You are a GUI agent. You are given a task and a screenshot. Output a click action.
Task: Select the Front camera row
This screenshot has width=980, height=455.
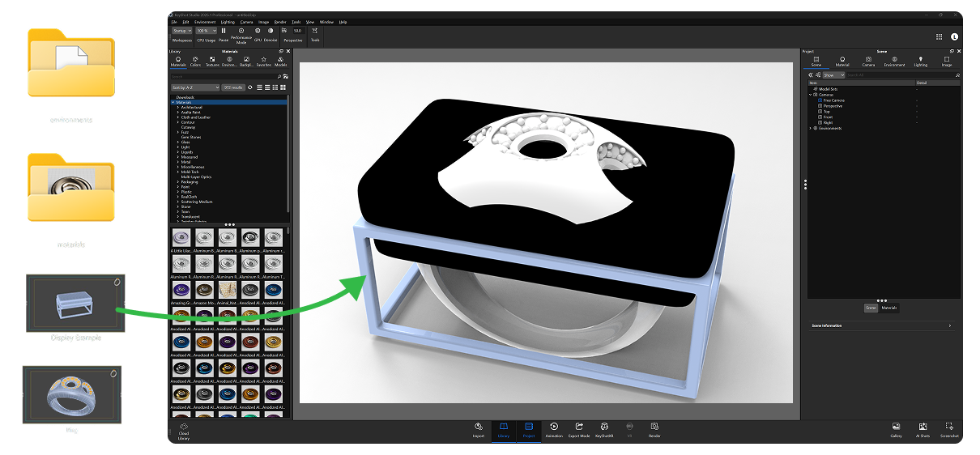(x=884, y=117)
